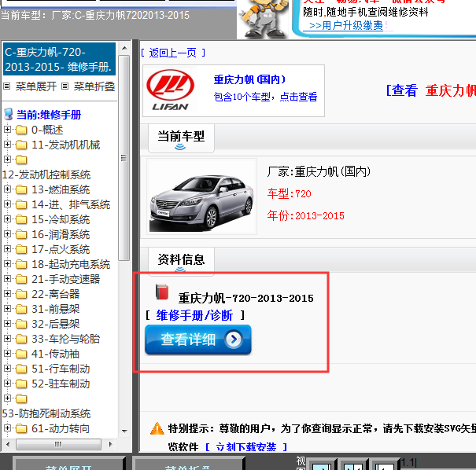This screenshot has height=470, width=476.
Task: Open the 41-传动轴 folder icon
Action: pos(21,354)
